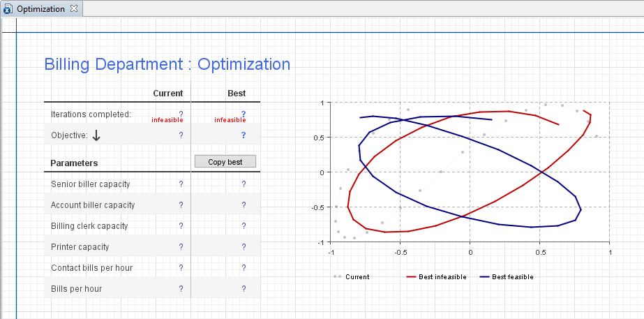This screenshot has height=319, width=644.
Task: Click Best value for Account biller capacity
Action: click(x=244, y=205)
